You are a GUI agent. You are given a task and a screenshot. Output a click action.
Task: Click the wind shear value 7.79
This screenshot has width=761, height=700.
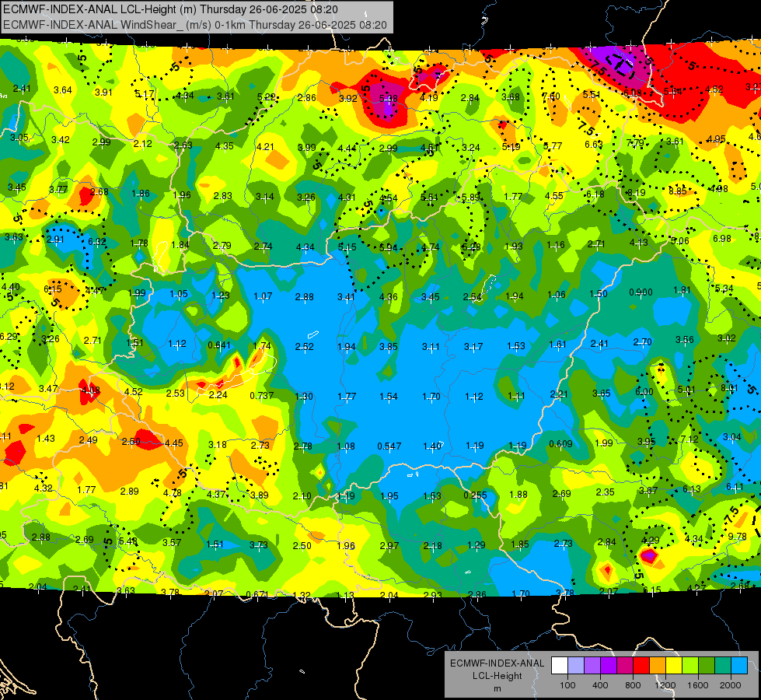click(635, 142)
